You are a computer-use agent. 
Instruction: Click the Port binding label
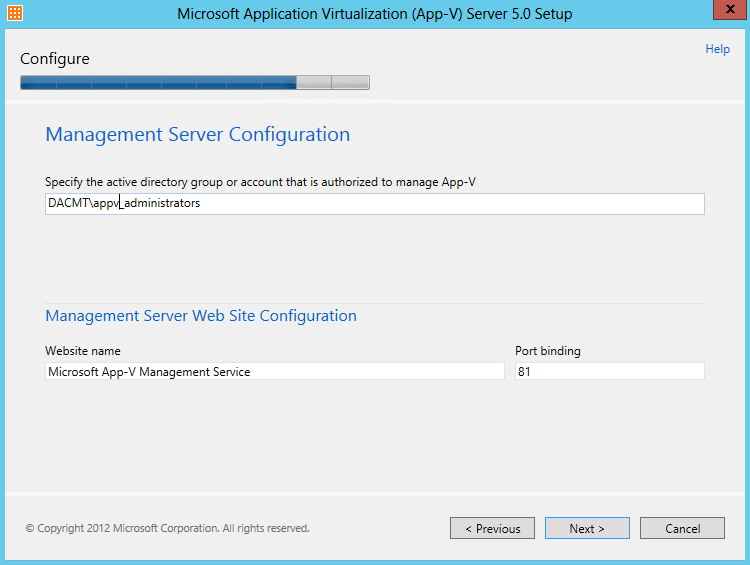pyautogui.click(x=548, y=351)
